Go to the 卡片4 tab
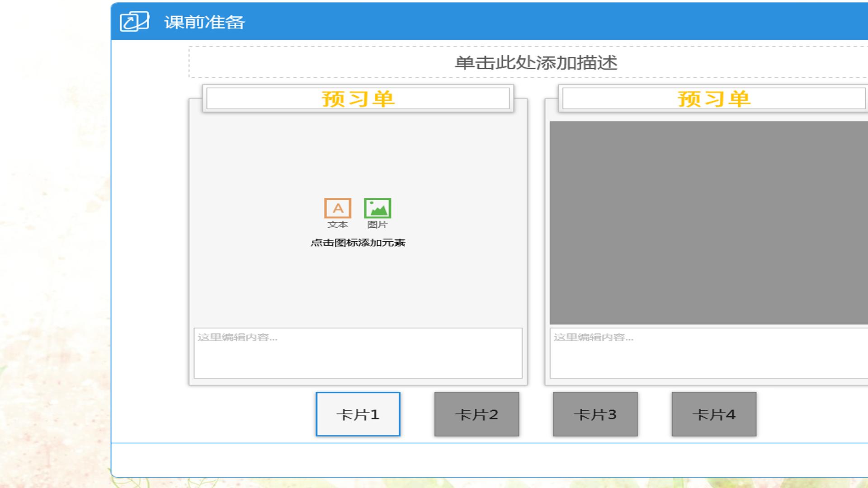This screenshot has height=488, width=868. click(714, 414)
